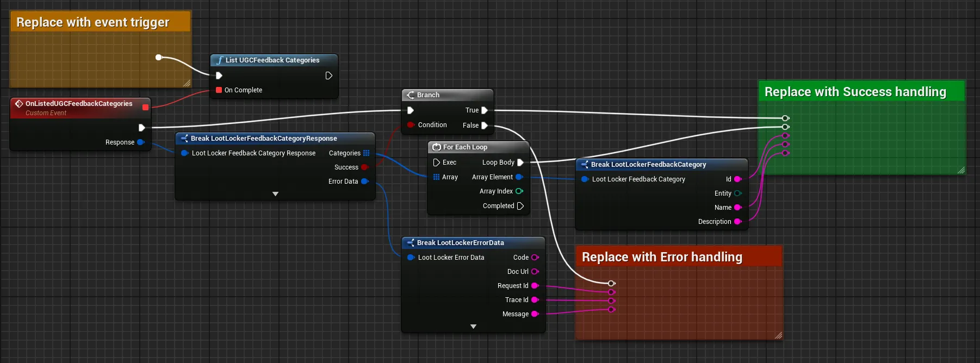
Task: Select Break LootLockerFeedbackCategoryResponse node header
Action: pyautogui.click(x=275, y=139)
